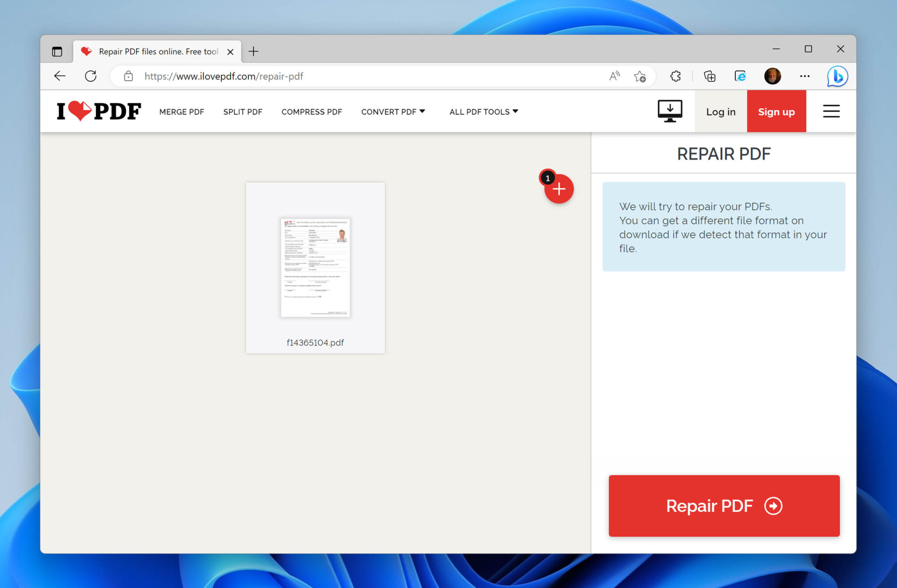Open the desktop app download icon
897x588 pixels.
coord(670,111)
